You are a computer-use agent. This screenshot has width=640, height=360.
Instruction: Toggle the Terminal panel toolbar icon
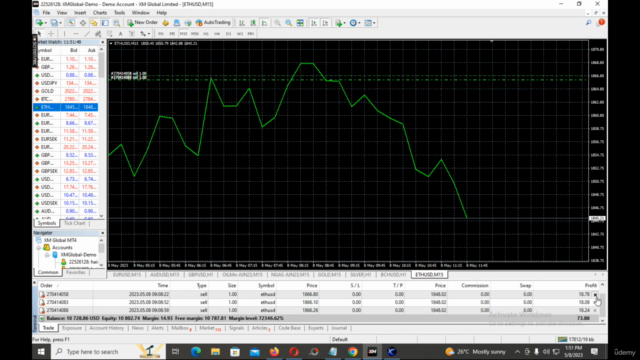(x=105, y=22)
